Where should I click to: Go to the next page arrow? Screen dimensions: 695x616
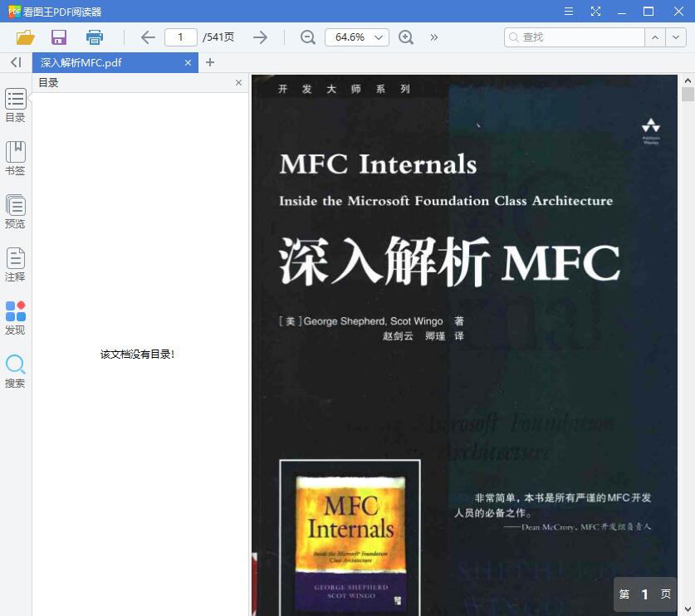click(x=260, y=37)
